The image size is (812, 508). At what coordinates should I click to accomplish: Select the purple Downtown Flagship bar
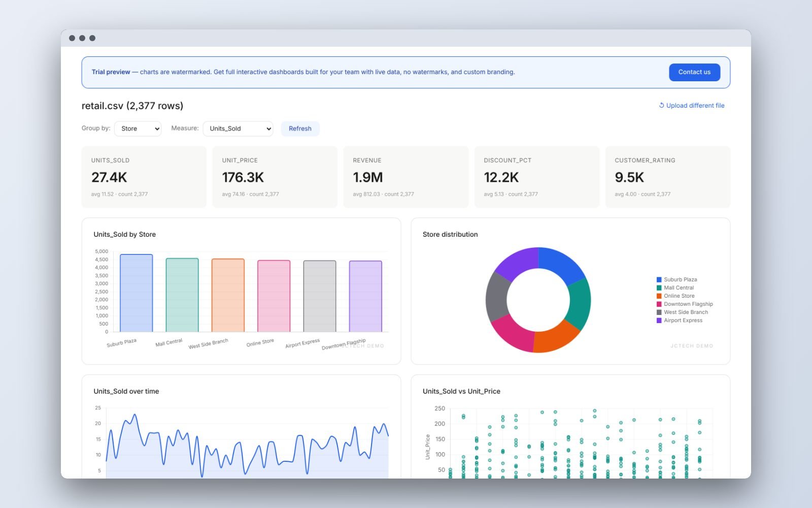365,297
